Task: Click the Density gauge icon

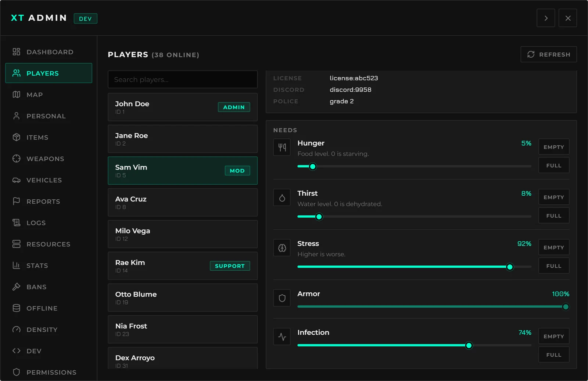Action: (16, 329)
